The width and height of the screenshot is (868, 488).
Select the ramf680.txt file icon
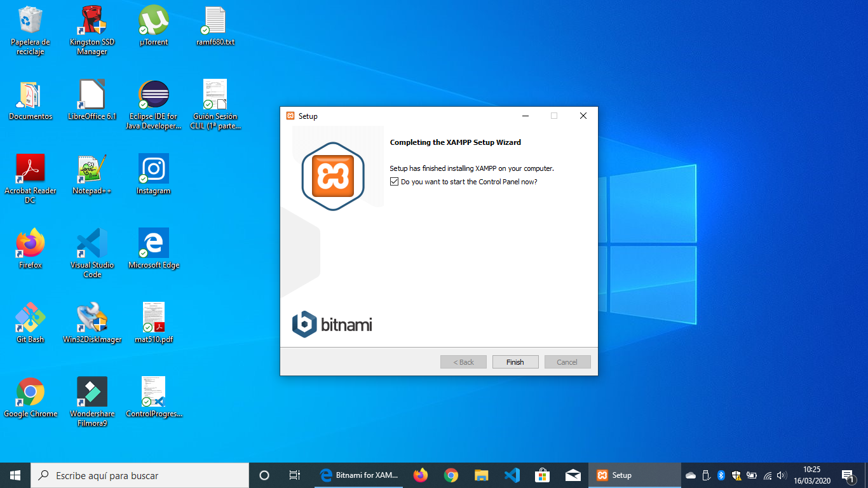click(x=215, y=26)
